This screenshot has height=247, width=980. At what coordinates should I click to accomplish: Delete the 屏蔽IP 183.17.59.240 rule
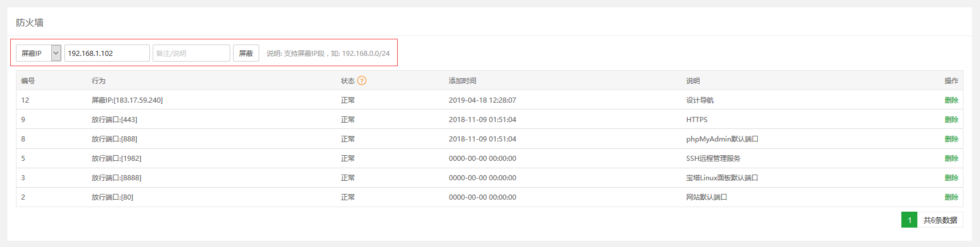951,100
